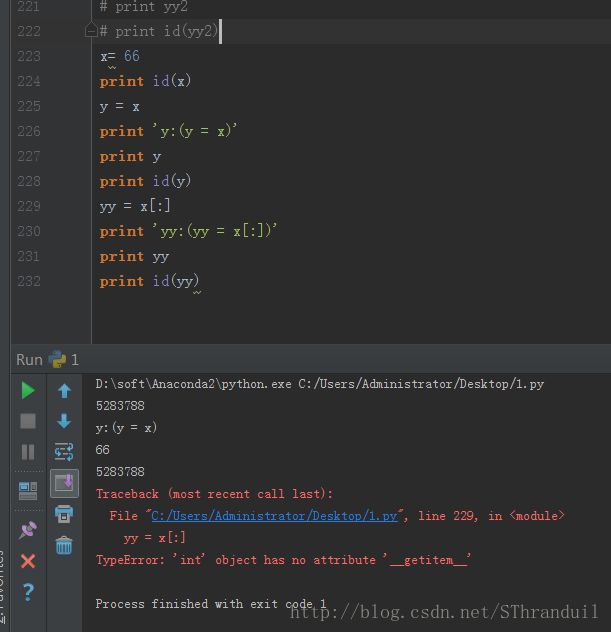Viewport: 611px width, 632px height.
Task: Click the code line 'x= 66'
Action: point(120,56)
